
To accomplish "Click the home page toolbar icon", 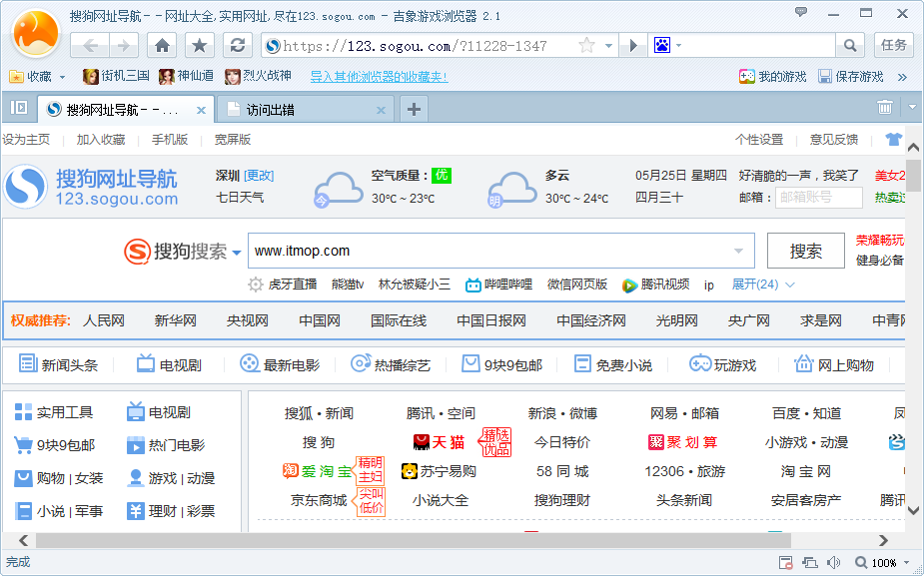I will click(162, 45).
